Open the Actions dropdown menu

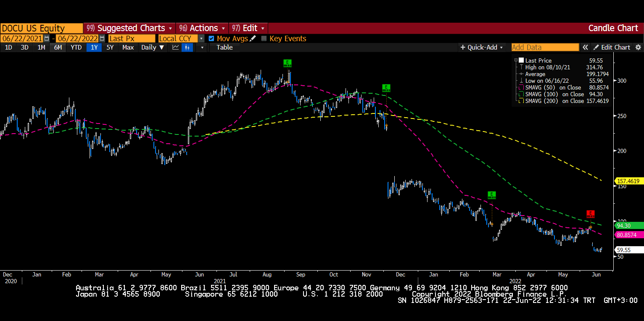202,28
